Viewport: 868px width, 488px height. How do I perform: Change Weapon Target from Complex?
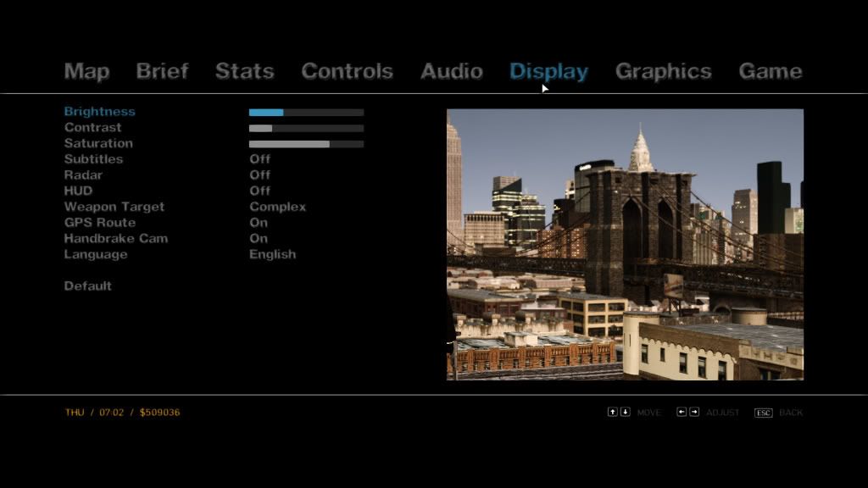click(x=277, y=207)
